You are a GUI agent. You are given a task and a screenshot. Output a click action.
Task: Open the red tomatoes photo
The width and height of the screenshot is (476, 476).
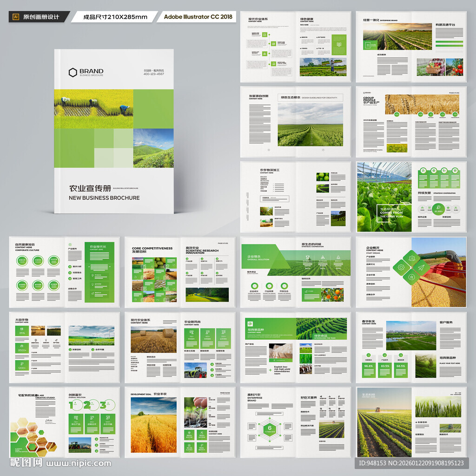point(455,67)
